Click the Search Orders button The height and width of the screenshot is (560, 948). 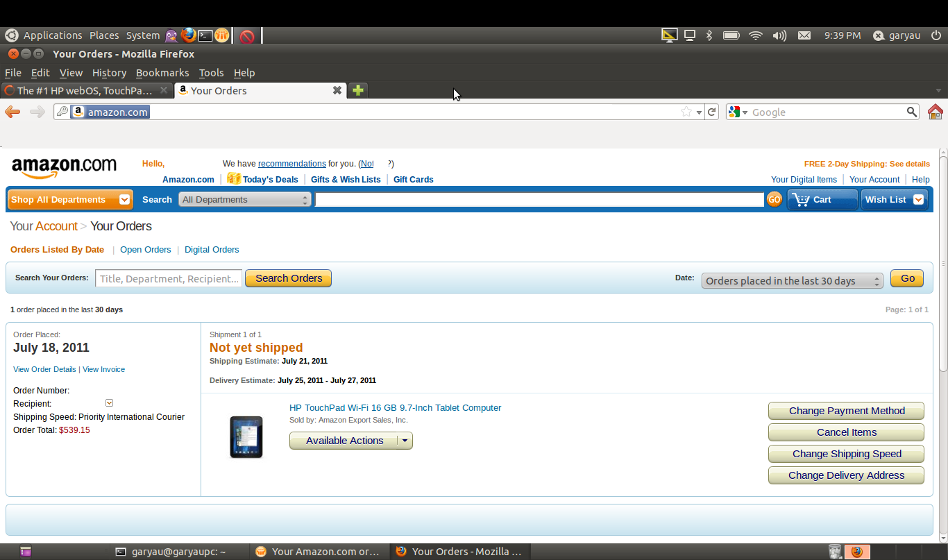pos(289,278)
